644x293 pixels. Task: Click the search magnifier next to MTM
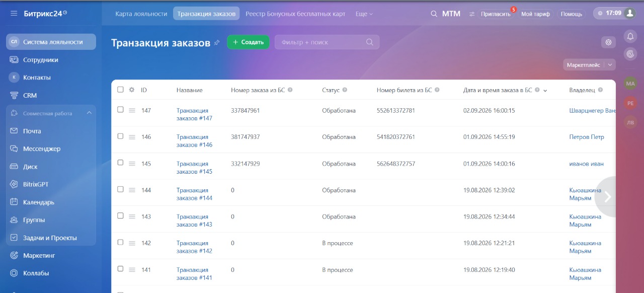pyautogui.click(x=434, y=14)
